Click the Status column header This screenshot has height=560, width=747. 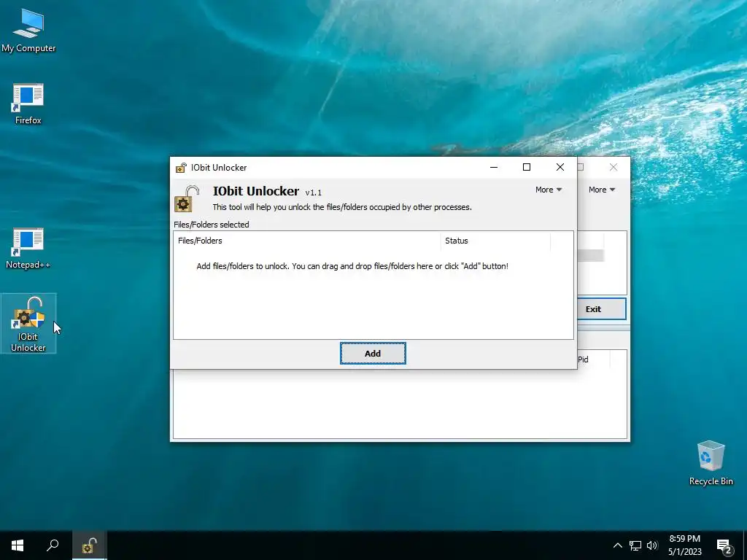[495, 241]
